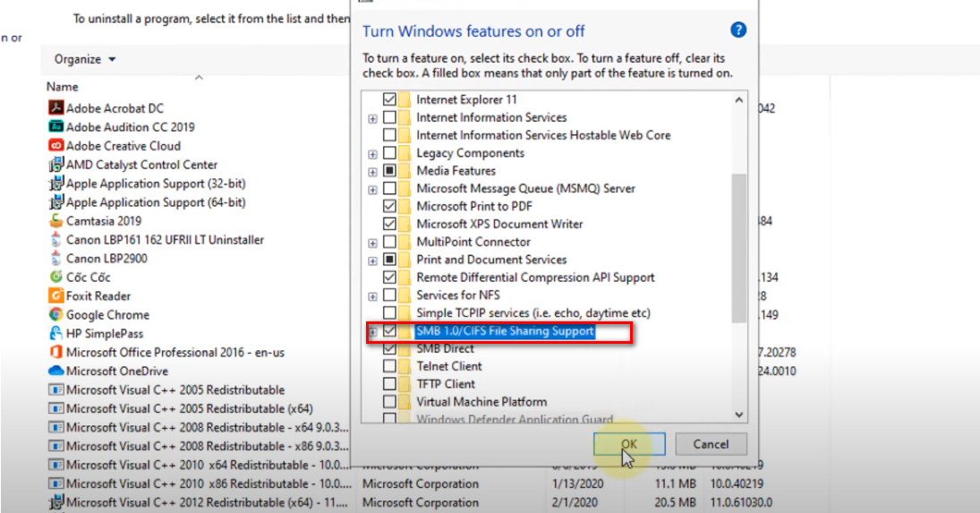Open the help question mark icon
This screenshot has width=980, height=513.
pyautogui.click(x=738, y=30)
